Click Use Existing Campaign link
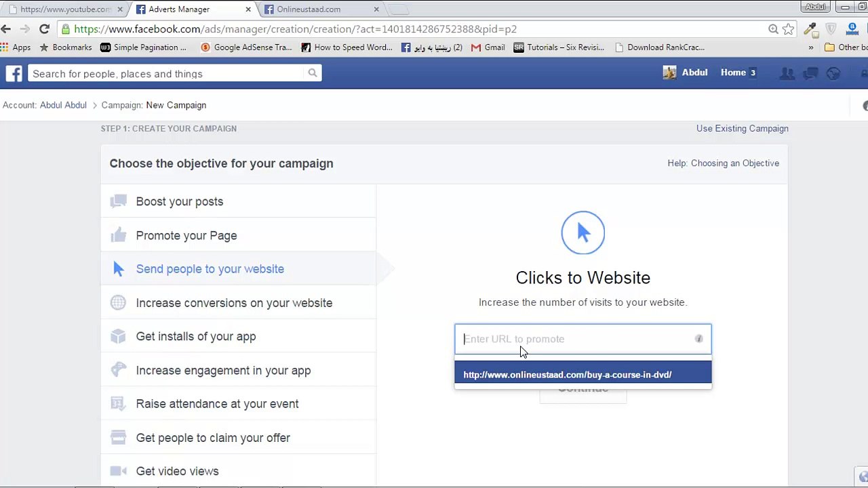The width and height of the screenshot is (868, 488). (x=742, y=129)
